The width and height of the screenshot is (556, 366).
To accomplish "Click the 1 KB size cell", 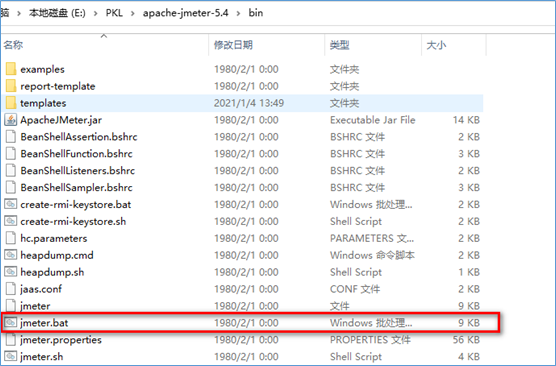I will coord(469,272).
